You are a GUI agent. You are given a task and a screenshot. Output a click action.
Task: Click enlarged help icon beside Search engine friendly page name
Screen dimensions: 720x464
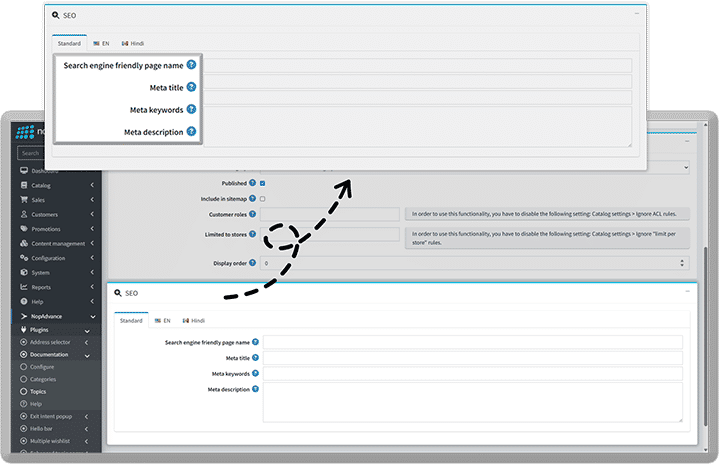point(191,65)
